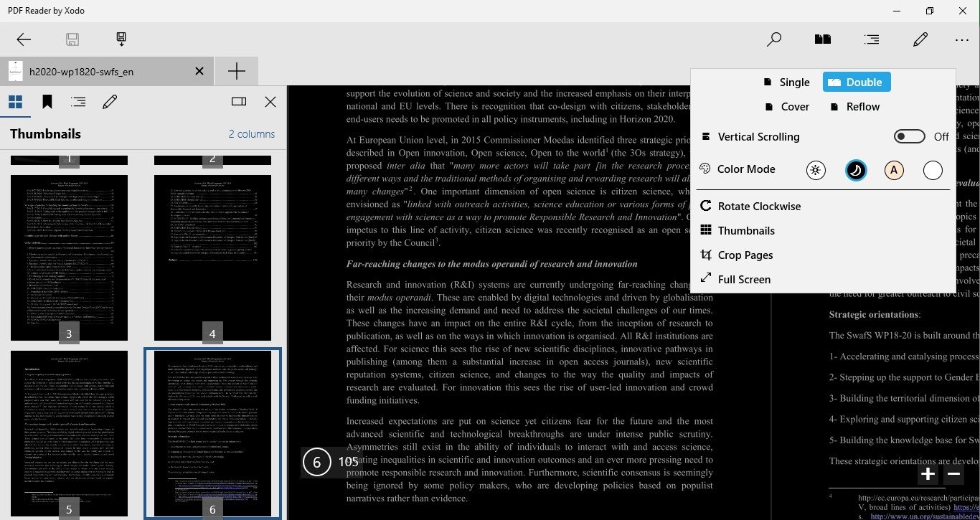Pick the sepia color mode swatch
Image resolution: width=980 pixels, height=520 pixels.
click(893, 170)
